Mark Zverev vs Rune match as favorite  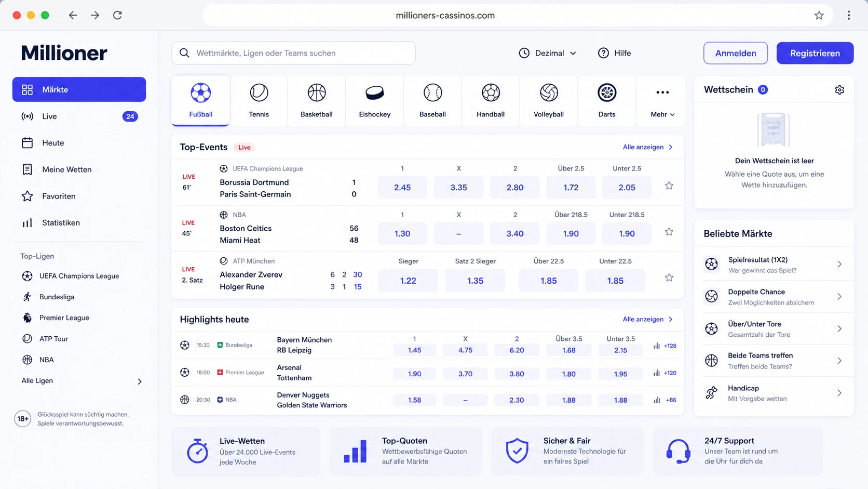(x=669, y=277)
